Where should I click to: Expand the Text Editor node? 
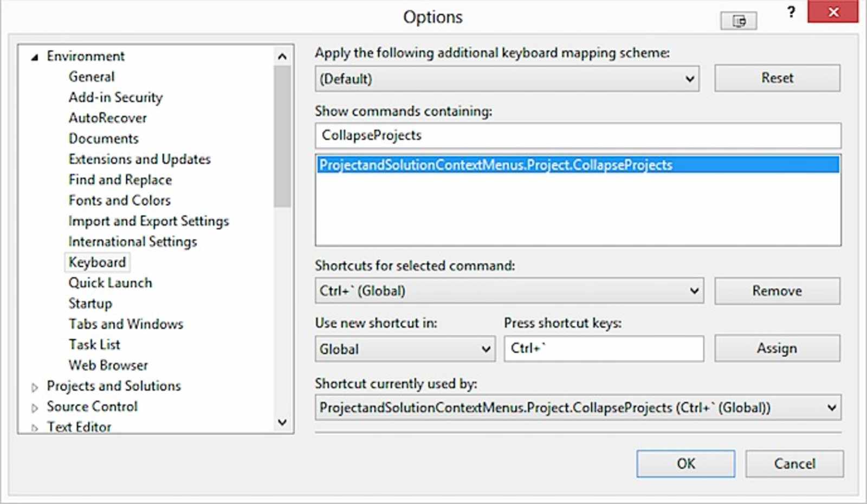pos(35,428)
